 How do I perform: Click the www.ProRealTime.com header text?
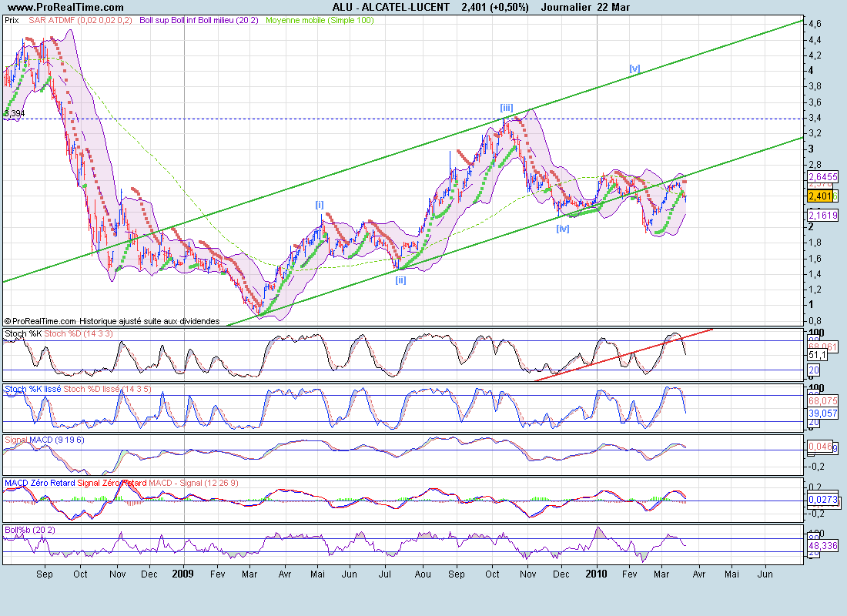coord(65,7)
